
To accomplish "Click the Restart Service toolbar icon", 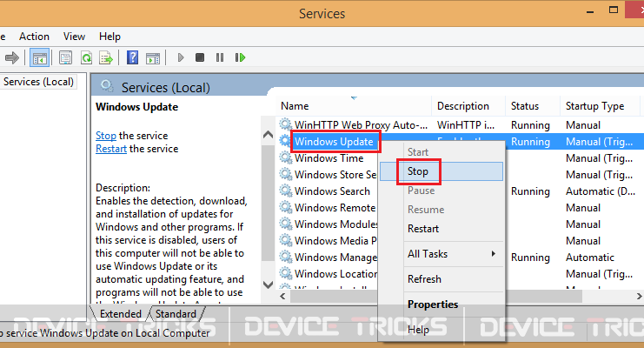I will tap(240, 57).
